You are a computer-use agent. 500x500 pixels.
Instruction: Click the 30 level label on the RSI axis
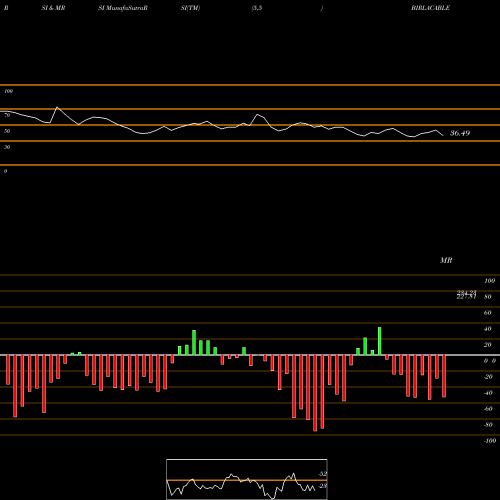click(x=7, y=147)
